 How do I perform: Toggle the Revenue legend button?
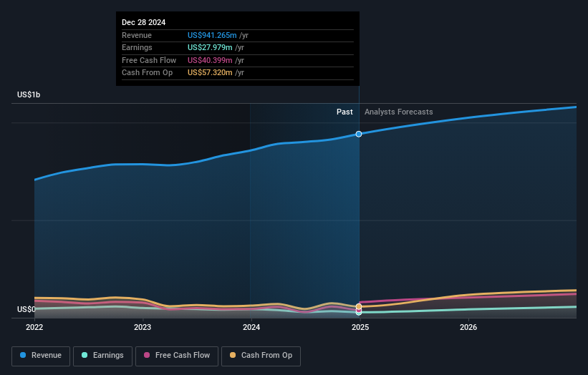click(x=41, y=356)
